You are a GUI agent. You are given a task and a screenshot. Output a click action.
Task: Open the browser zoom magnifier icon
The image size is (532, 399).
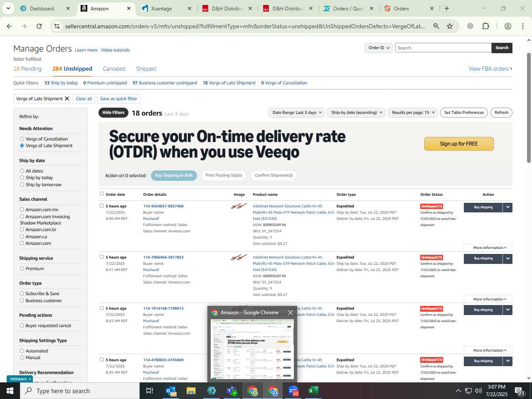[x=436, y=26]
